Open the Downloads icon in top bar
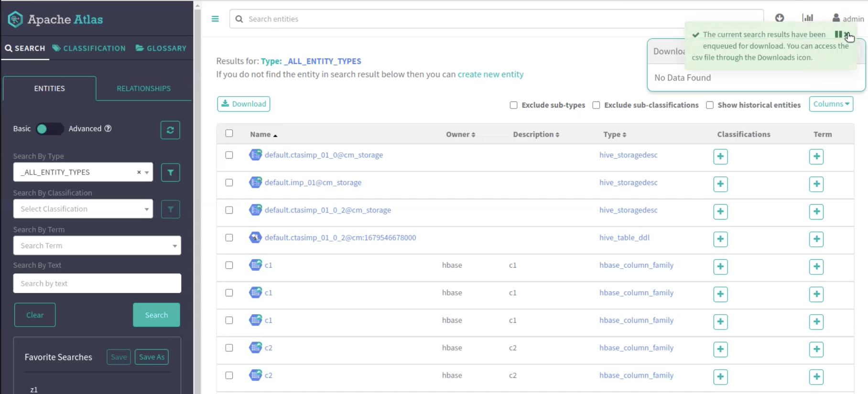The height and width of the screenshot is (394, 868). coord(780,18)
